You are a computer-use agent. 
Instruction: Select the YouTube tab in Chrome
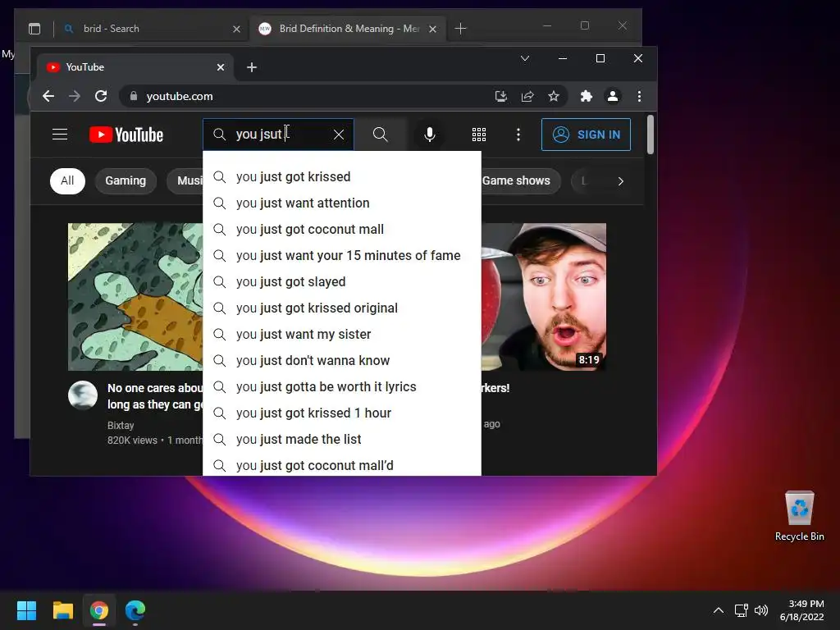135,67
